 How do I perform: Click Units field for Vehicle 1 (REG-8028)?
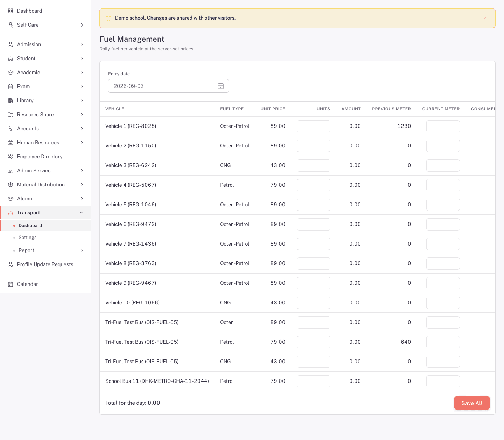(314, 126)
